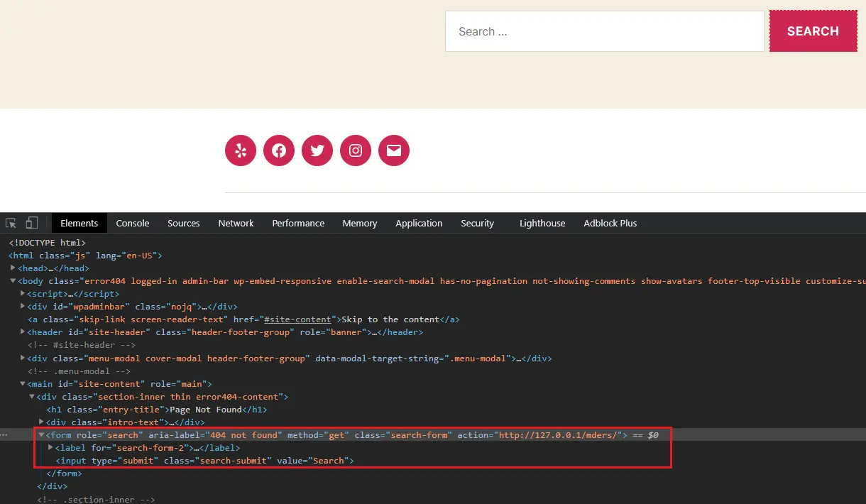Open the Adblock Plus tab
866x504 pixels.
(610, 222)
